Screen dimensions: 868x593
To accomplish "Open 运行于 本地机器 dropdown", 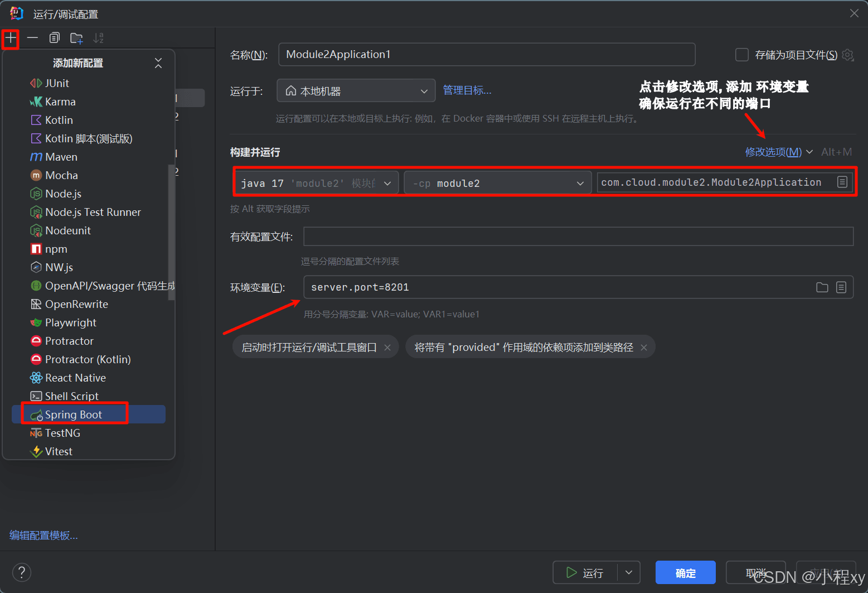I will [356, 91].
